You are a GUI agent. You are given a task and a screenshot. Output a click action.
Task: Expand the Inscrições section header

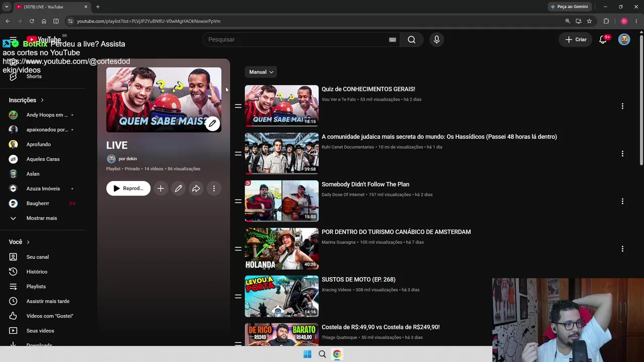click(x=26, y=100)
